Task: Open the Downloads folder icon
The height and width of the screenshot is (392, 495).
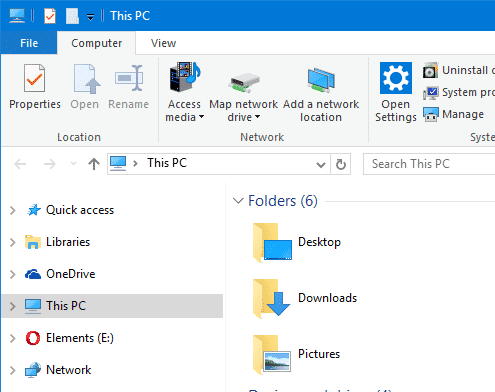Action: coord(272,298)
